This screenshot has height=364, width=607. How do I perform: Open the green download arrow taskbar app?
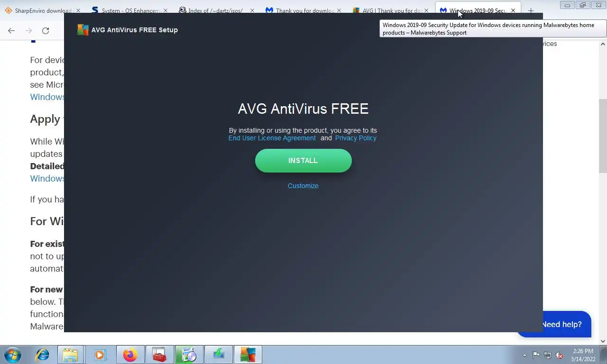pyautogui.click(x=218, y=355)
